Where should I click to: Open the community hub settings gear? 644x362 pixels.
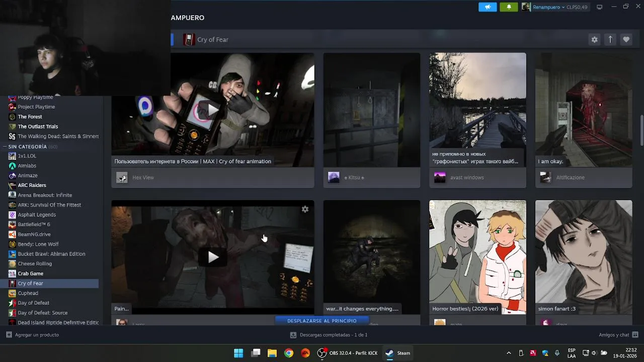(595, 39)
